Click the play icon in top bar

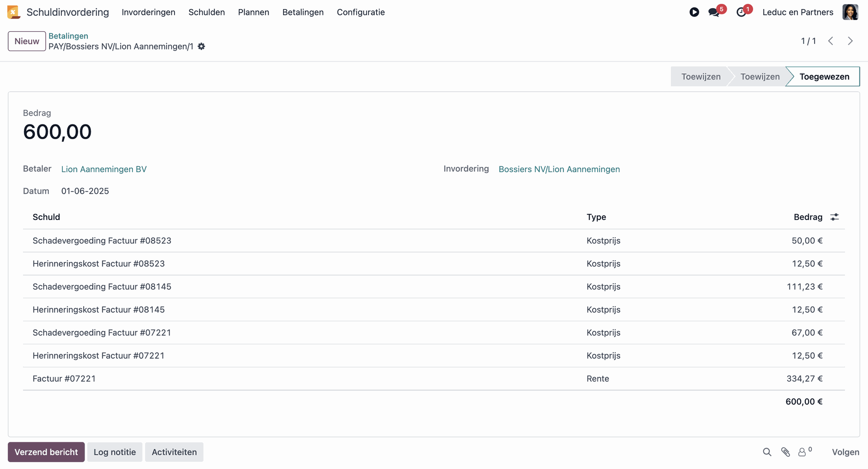click(x=694, y=12)
